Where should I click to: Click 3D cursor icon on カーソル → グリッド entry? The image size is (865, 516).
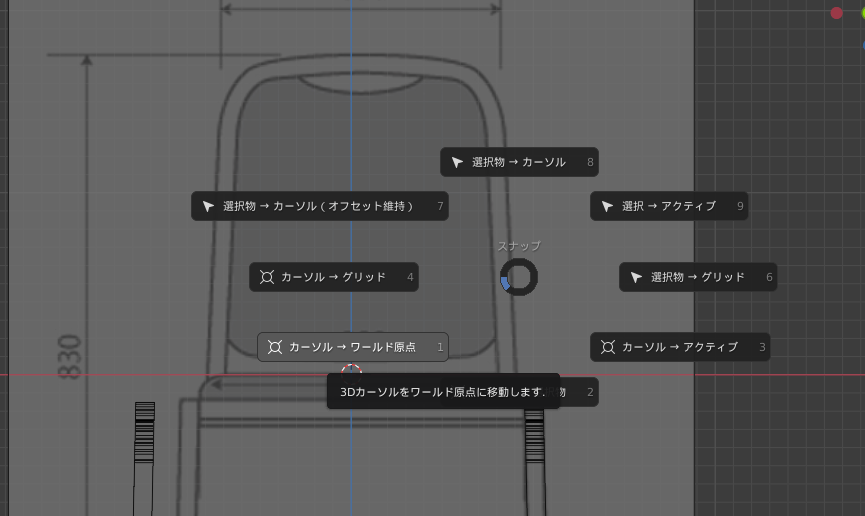coord(267,277)
